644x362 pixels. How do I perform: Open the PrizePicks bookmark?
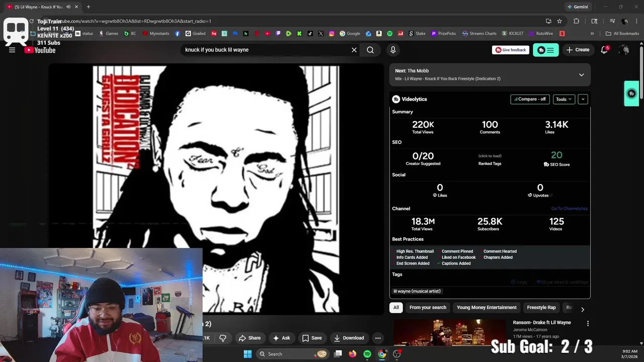tap(444, 34)
